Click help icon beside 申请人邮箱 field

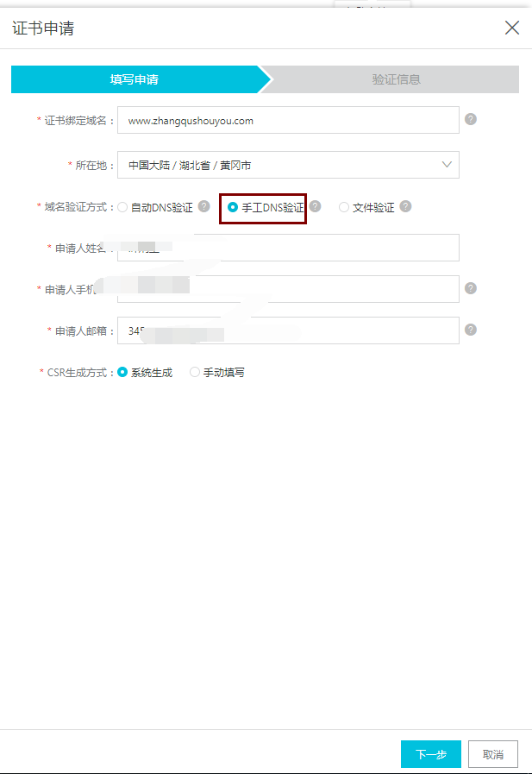471,330
